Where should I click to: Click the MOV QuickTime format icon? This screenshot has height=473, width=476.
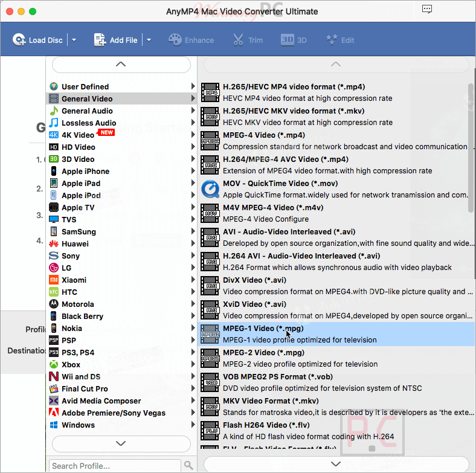210,189
